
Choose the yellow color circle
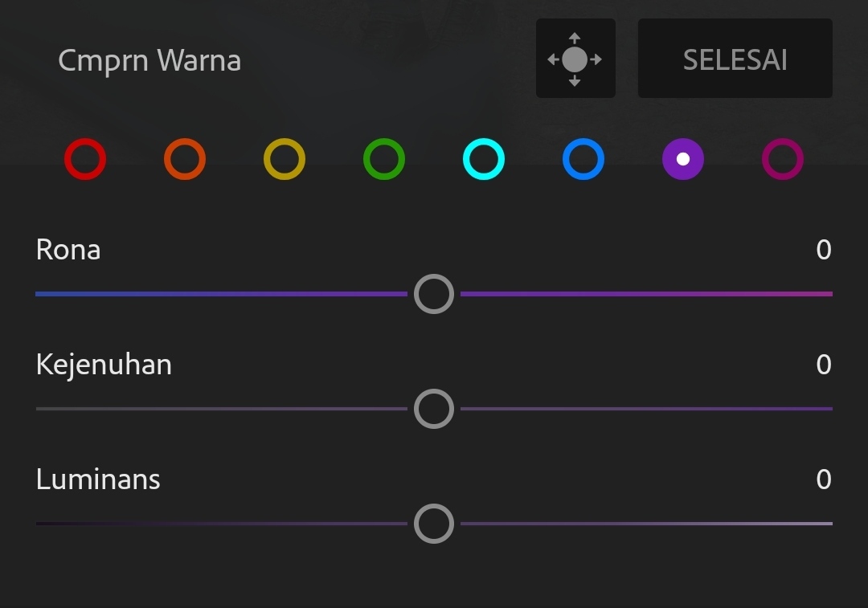pos(285,159)
